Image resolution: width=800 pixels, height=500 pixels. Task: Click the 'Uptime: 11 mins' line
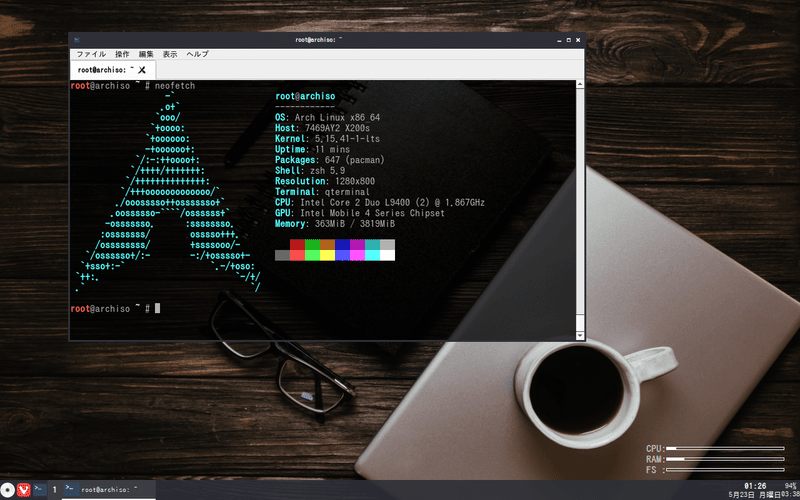[312, 149]
